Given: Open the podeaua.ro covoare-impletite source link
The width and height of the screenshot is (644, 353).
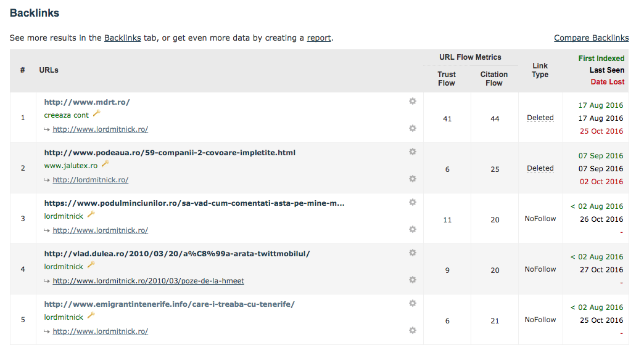Looking at the screenshot, I should [170, 153].
